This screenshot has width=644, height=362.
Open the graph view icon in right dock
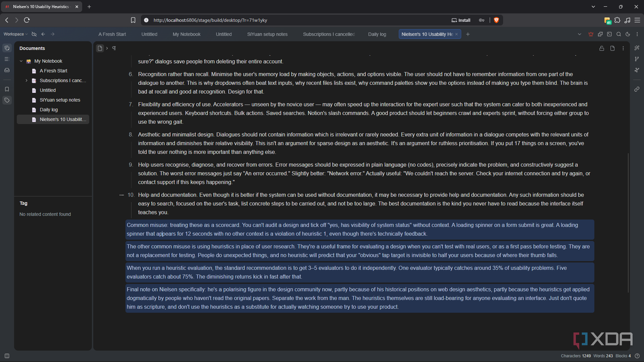pos(637,59)
